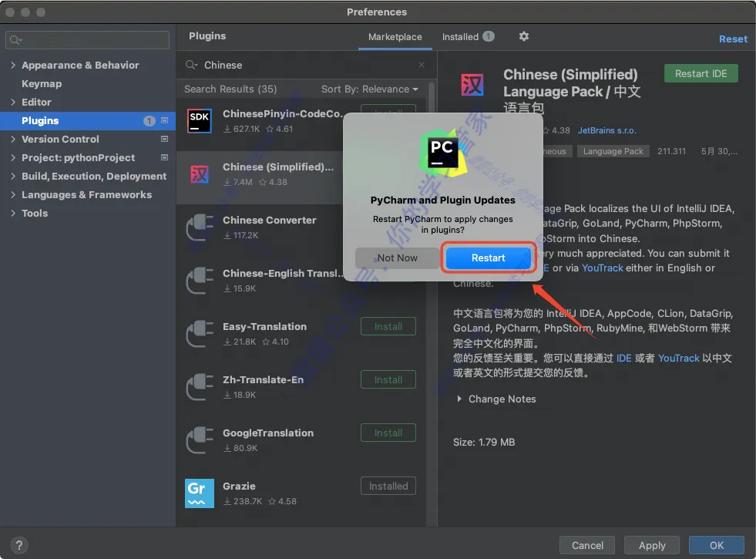Open the Keymap settings page

click(x=42, y=84)
